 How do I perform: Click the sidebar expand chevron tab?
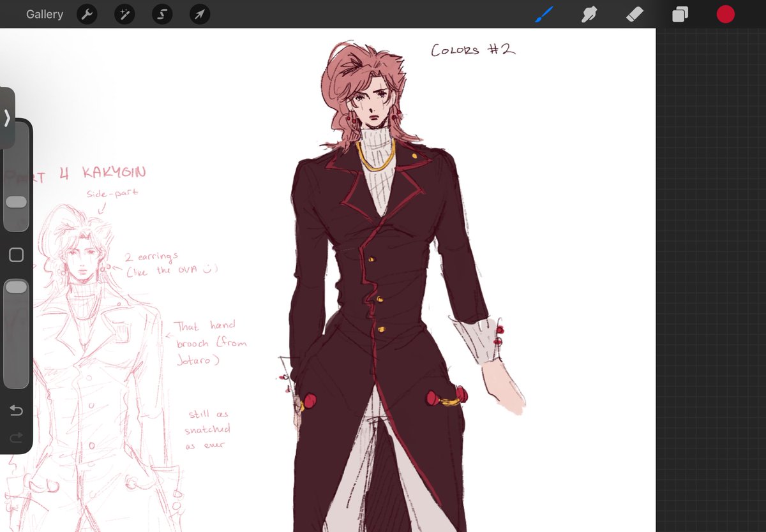pos(7,118)
